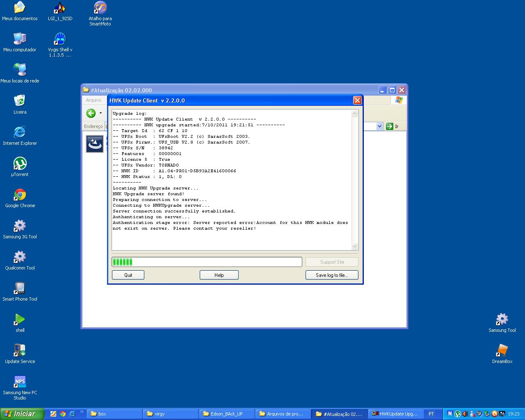
Task: Click Internet Explorer quick launch icon
Action: (x=72, y=414)
